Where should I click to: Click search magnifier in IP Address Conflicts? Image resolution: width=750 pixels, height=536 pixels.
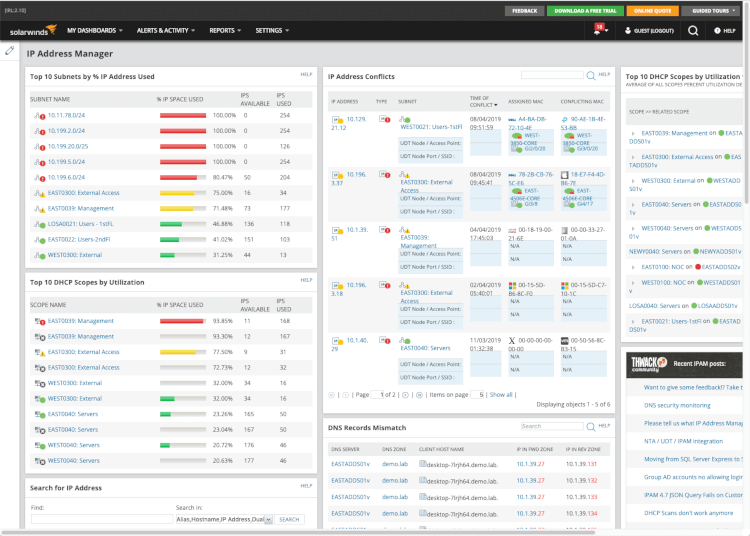(x=591, y=75)
